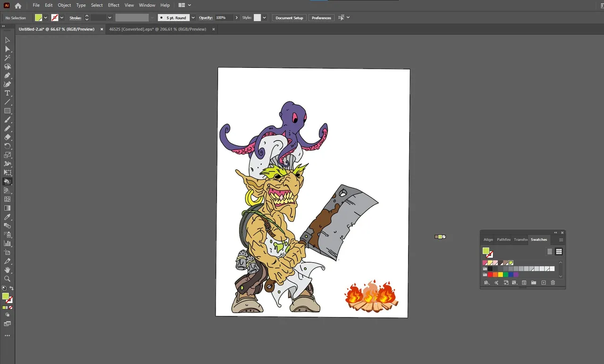
Task: Click the Opacity label link
Action: (x=206, y=17)
